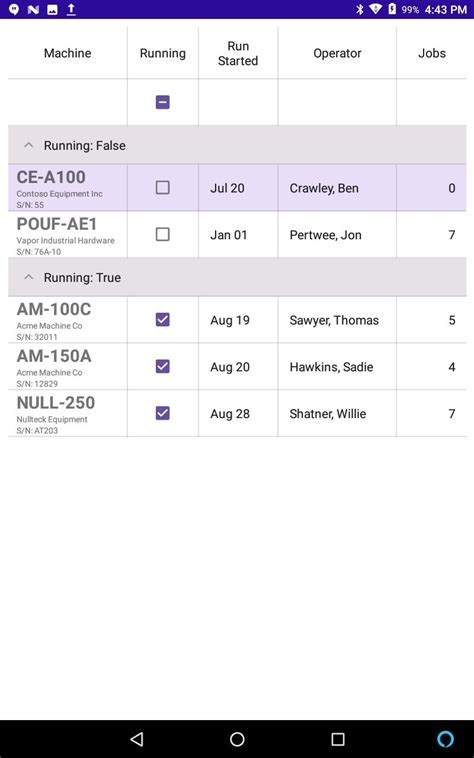Image resolution: width=474 pixels, height=758 pixels.
Task: Tap the image notification icon
Action: (52, 9)
